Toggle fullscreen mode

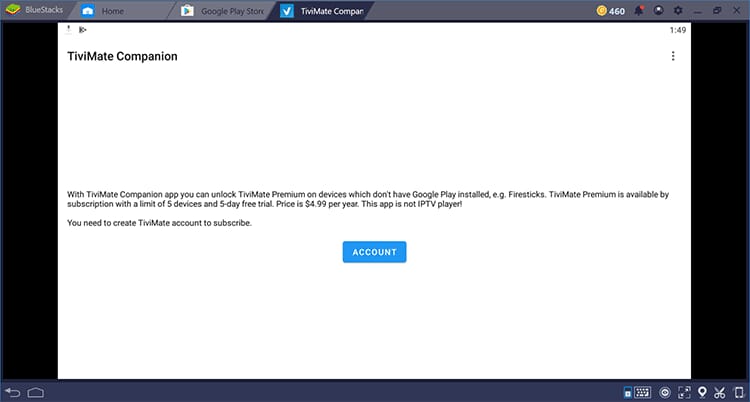(x=685, y=391)
